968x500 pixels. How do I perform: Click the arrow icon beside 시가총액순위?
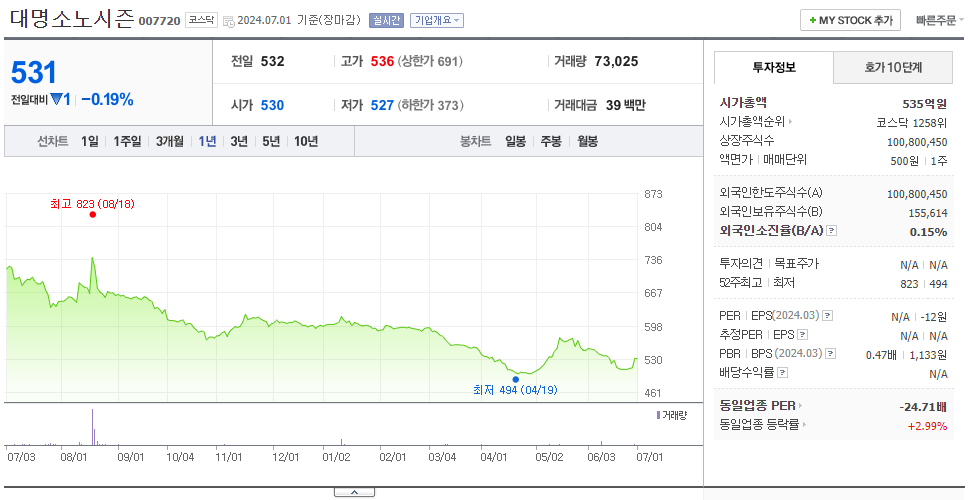tap(790, 122)
